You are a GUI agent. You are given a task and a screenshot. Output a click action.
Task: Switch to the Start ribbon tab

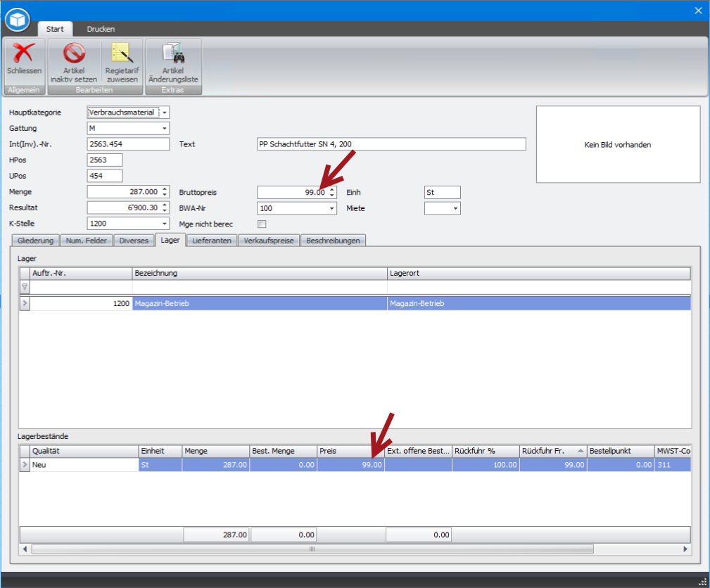coord(55,29)
